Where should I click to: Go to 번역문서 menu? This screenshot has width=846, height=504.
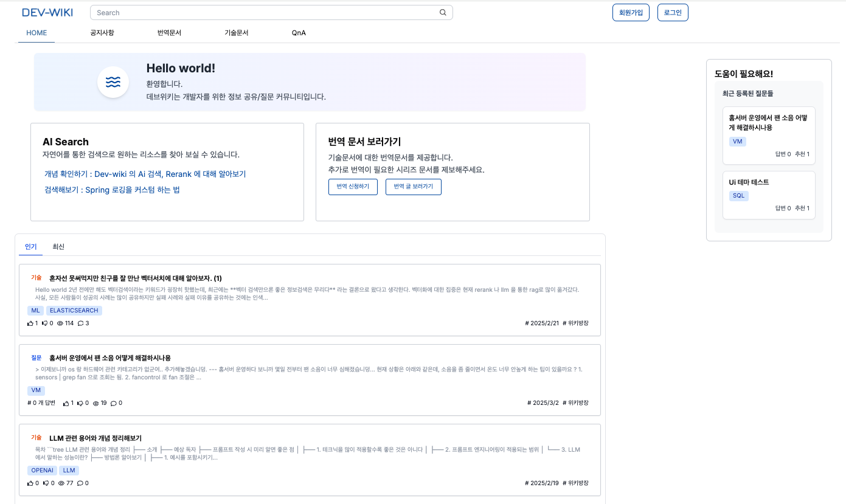click(x=169, y=33)
